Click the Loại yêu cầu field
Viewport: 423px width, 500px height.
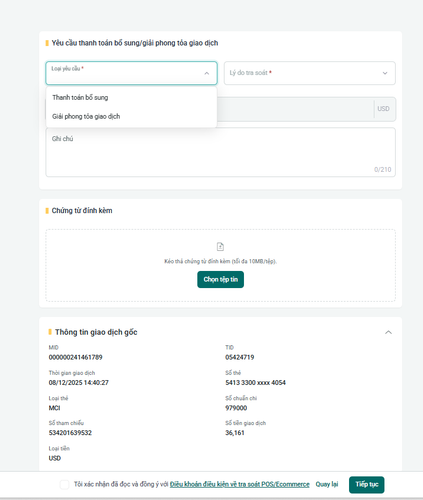coord(131,73)
